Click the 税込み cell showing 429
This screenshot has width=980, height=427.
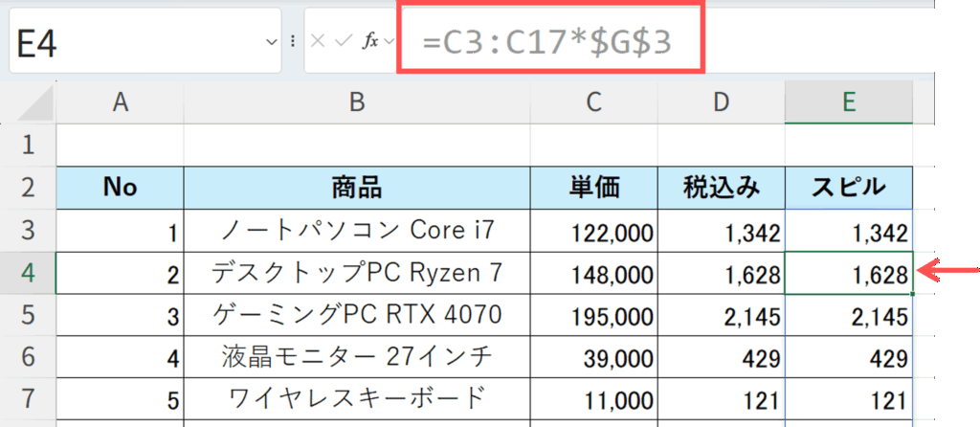(721, 357)
